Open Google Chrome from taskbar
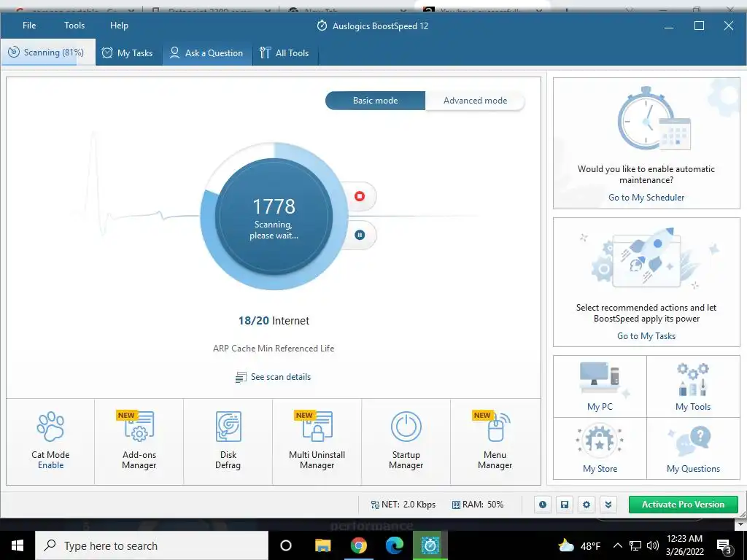Screen dimensions: 747x560 [x=358, y=545]
